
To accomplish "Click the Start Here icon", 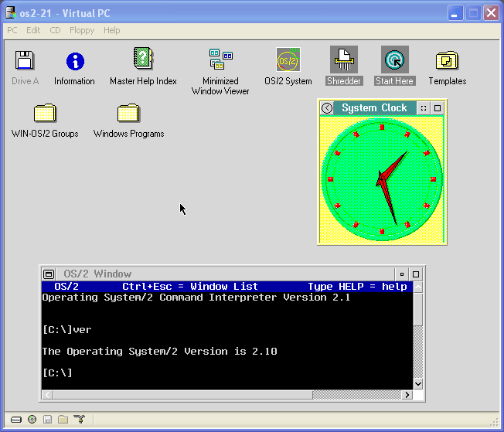I will click(395, 60).
